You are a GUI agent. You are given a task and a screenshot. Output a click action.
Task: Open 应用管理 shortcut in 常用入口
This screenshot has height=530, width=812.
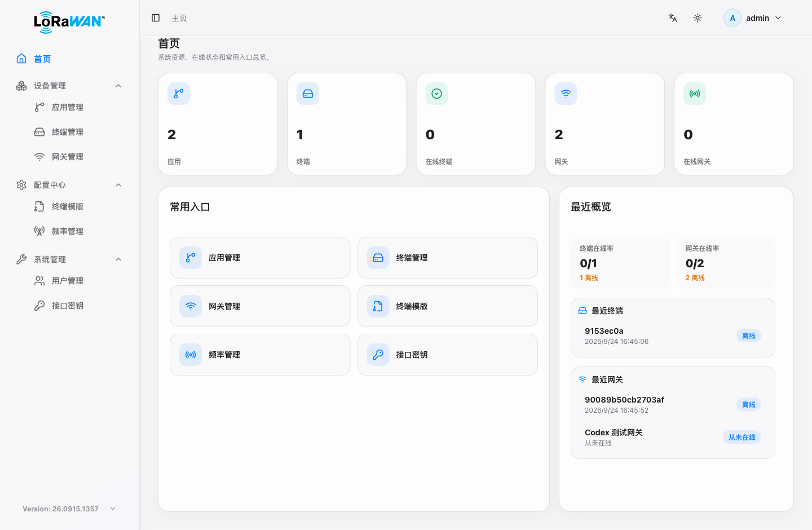coord(260,258)
